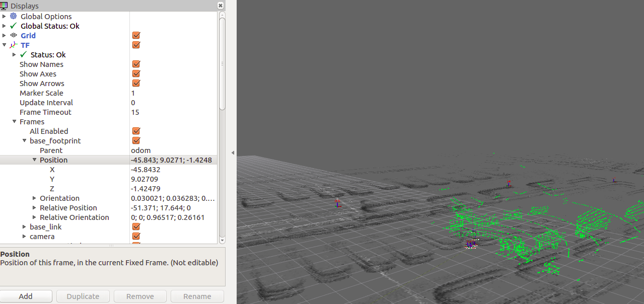644x304 pixels.
Task: Expand Global Options
Action: tap(5, 16)
